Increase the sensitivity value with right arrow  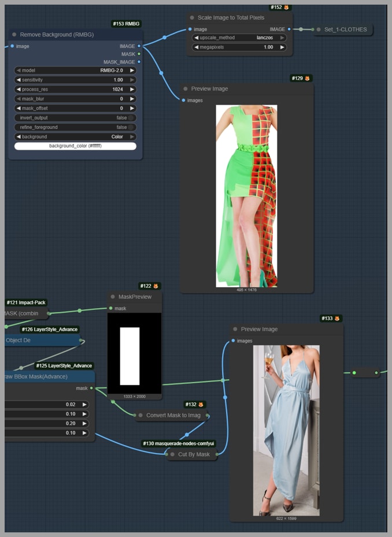tap(132, 80)
